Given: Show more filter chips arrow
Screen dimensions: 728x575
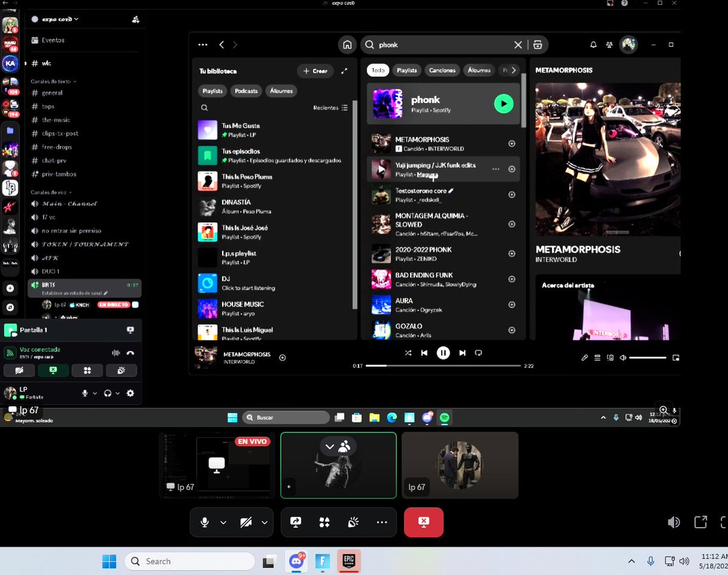Looking at the screenshot, I should pyautogui.click(x=513, y=70).
